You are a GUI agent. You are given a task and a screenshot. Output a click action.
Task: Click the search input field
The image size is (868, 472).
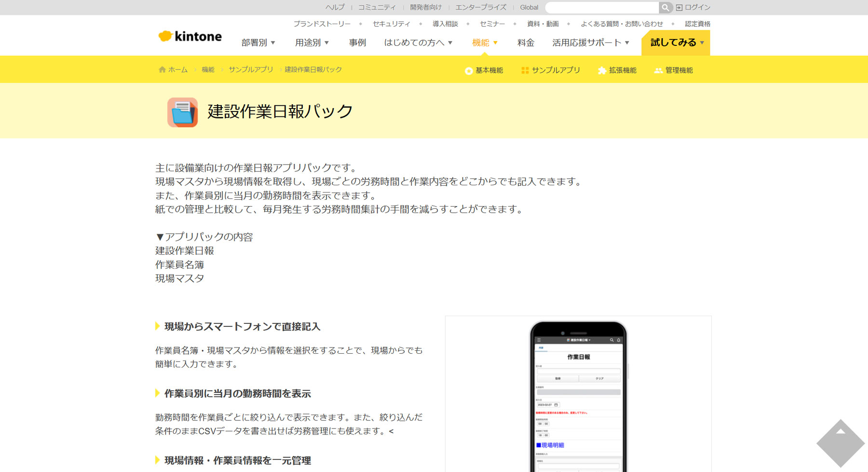tap(602, 7)
